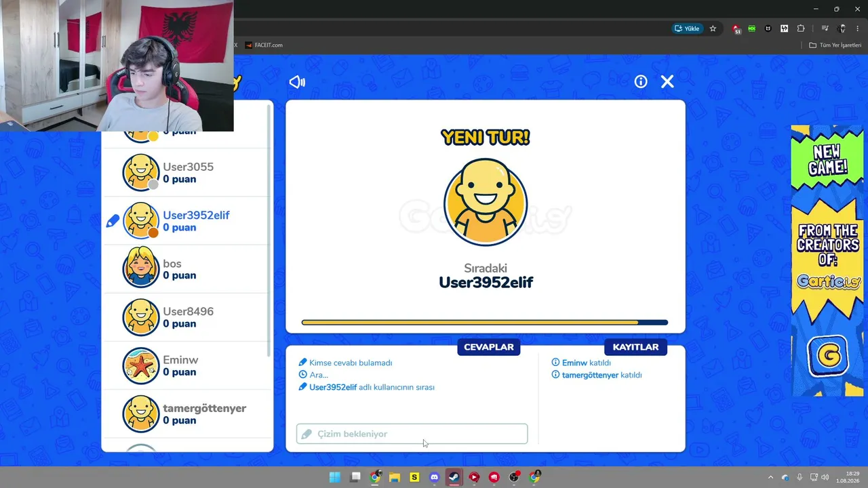This screenshot has width=868, height=488.
Task: Open the Chrome profile avatar
Action: 842,28
